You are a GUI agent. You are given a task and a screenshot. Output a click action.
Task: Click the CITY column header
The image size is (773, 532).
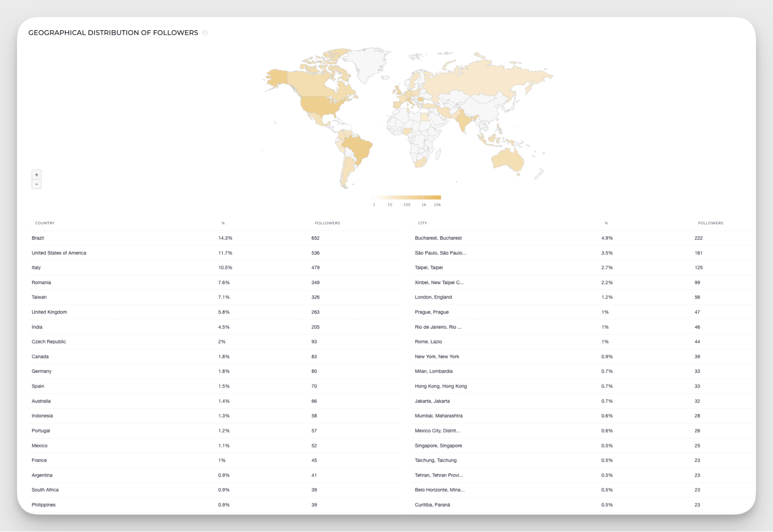422,223
